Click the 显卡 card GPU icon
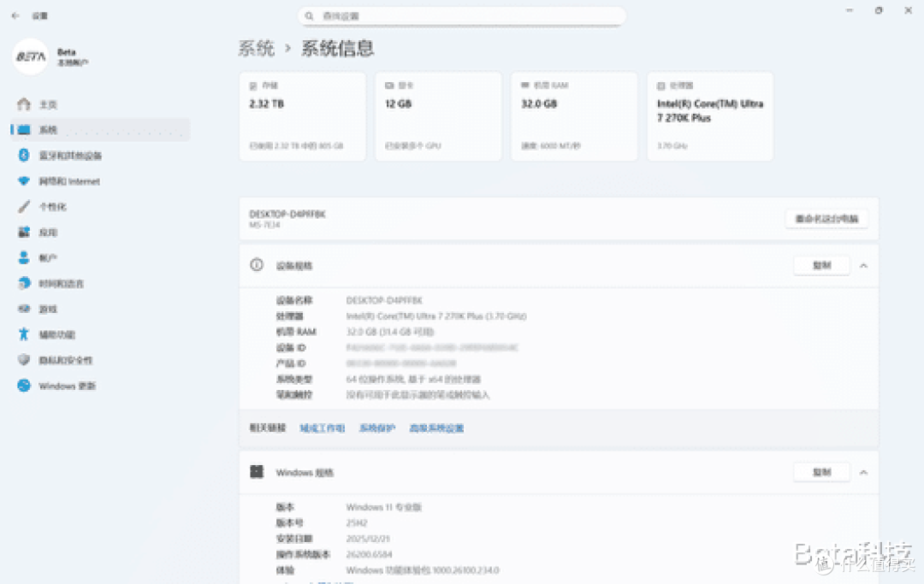Screen dimensions: 924x584 coord(389,86)
